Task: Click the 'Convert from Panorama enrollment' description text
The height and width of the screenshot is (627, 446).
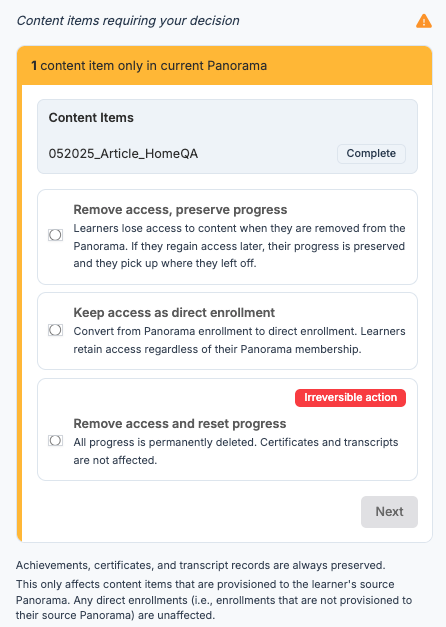Action: pyautogui.click(x=239, y=340)
